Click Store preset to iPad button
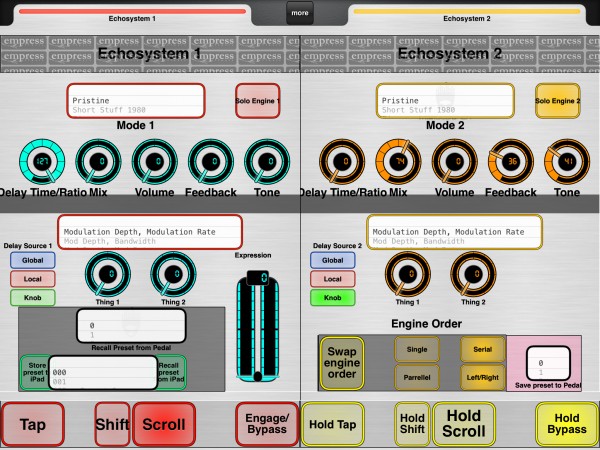 tap(35, 372)
